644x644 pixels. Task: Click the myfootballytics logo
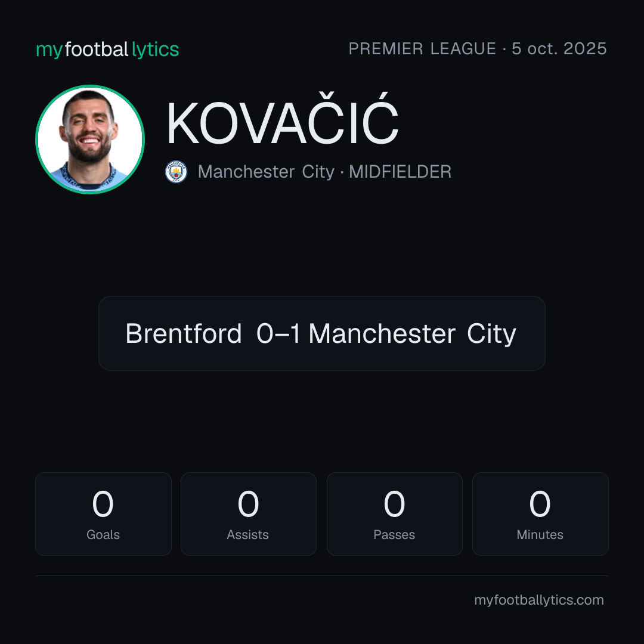point(107,49)
